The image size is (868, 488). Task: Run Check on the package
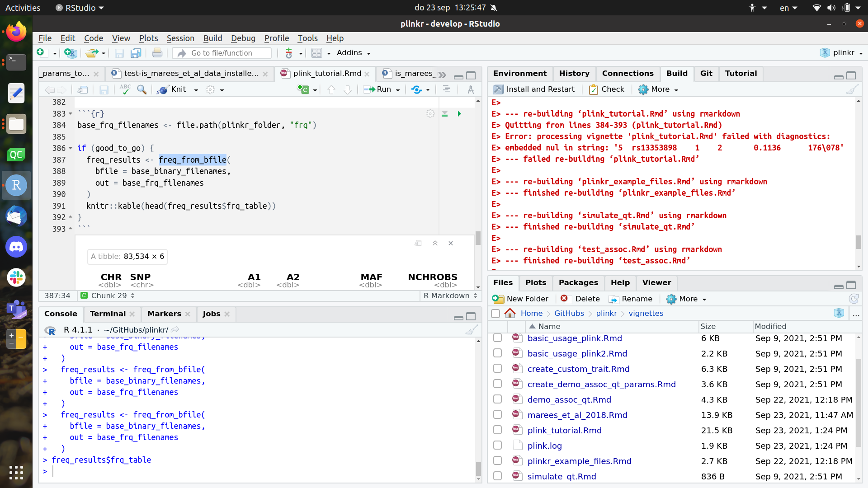[x=606, y=89]
